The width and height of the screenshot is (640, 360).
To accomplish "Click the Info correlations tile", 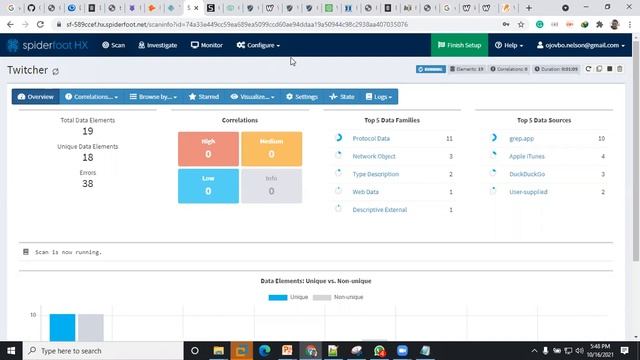I will click(x=271, y=186).
